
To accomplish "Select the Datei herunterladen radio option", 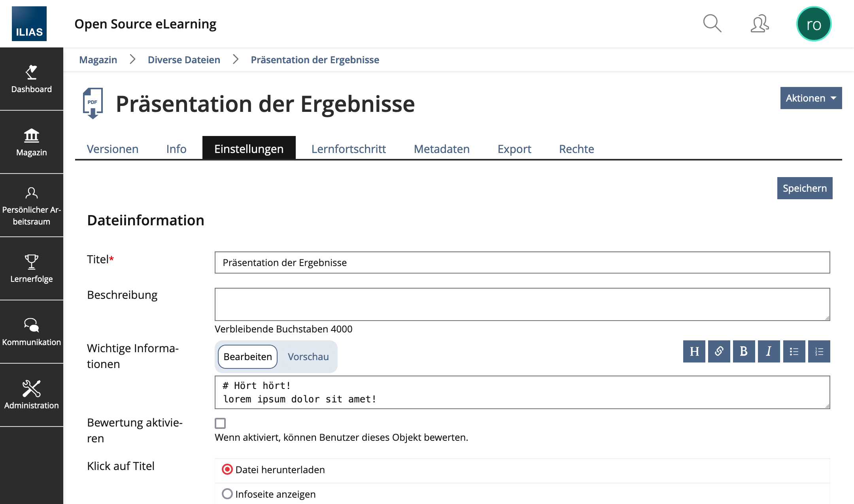I will [227, 470].
